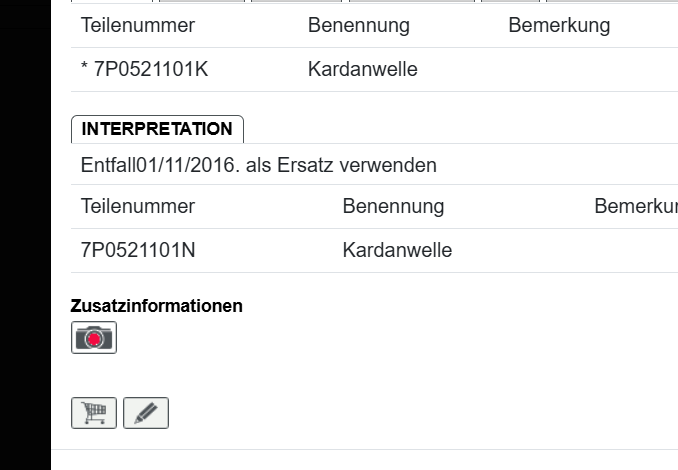Select part number 7P0521101K
678x470 pixels.
tap(151, 70)
